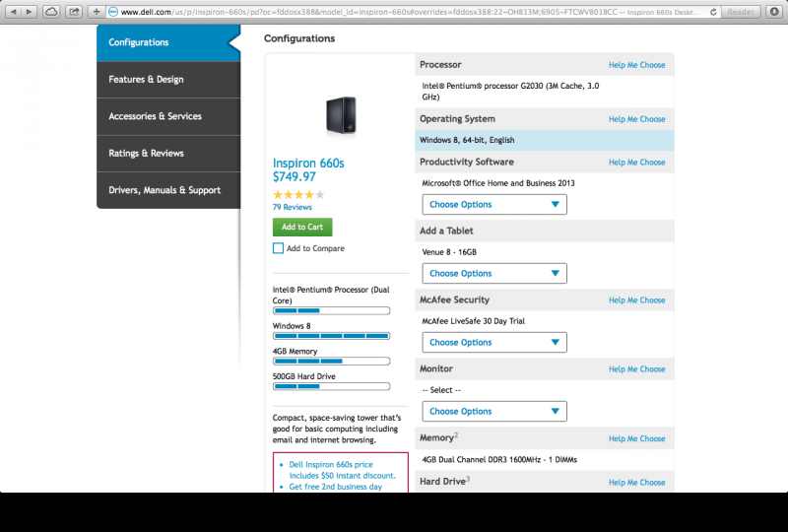Reload the page with the refresh icon
The image size is (788, 532).
[713, 12]
